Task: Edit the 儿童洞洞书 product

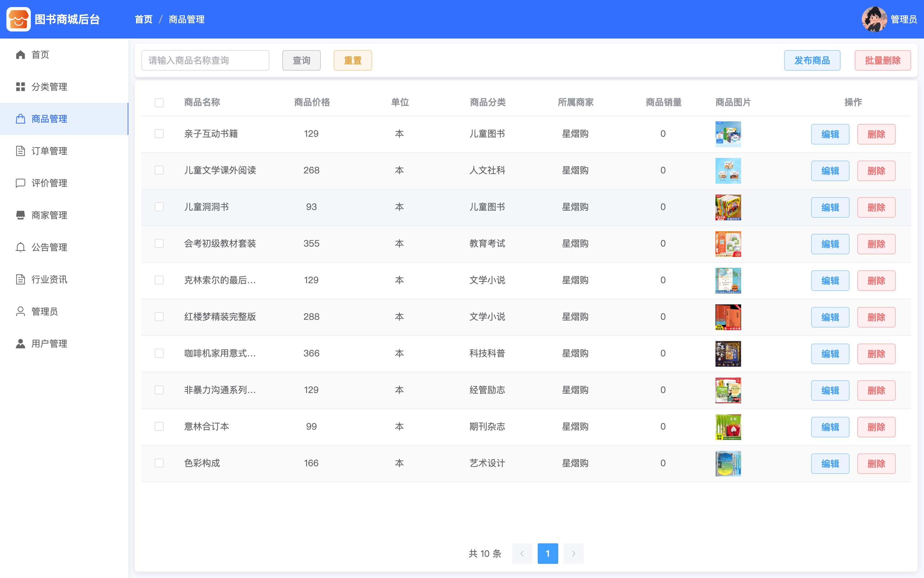Action: pyautogui.click(x=830, y=207)
